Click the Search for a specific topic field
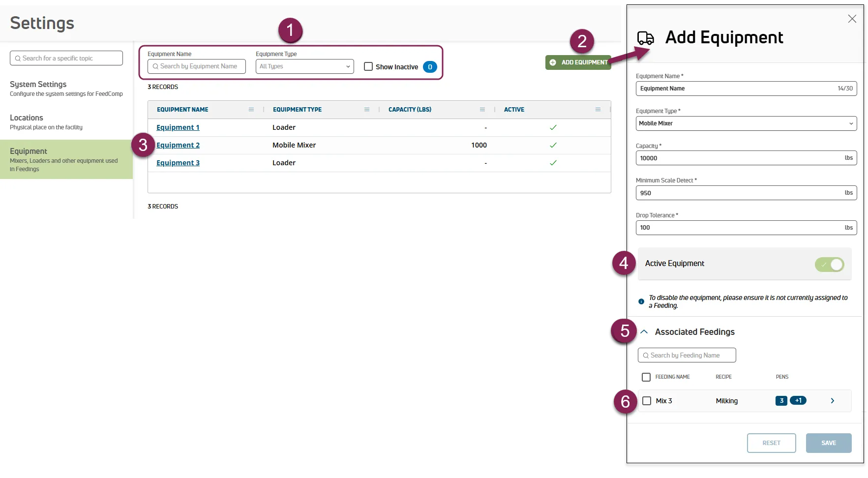Image resolution: width=868 pixels, height=478 pixels. click(66, 58)
